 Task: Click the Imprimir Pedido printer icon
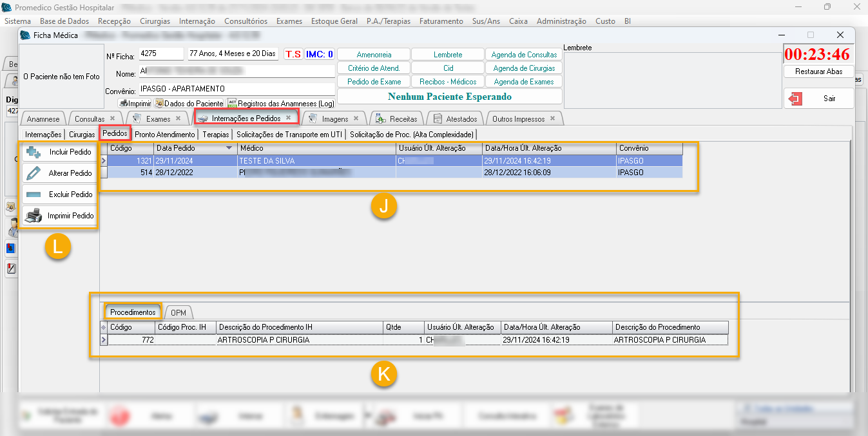(x=33, y=216)
